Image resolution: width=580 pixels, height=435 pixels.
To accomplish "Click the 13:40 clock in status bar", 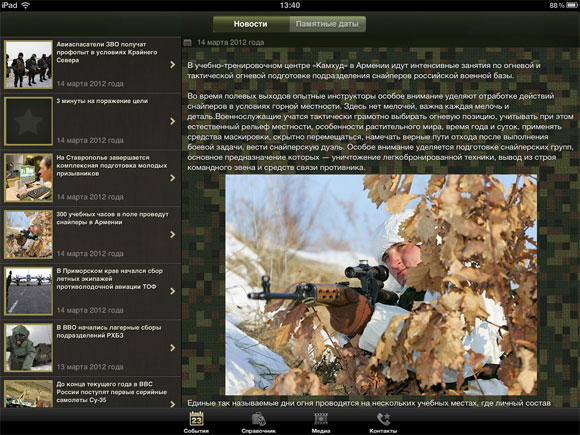I will 290,5.
